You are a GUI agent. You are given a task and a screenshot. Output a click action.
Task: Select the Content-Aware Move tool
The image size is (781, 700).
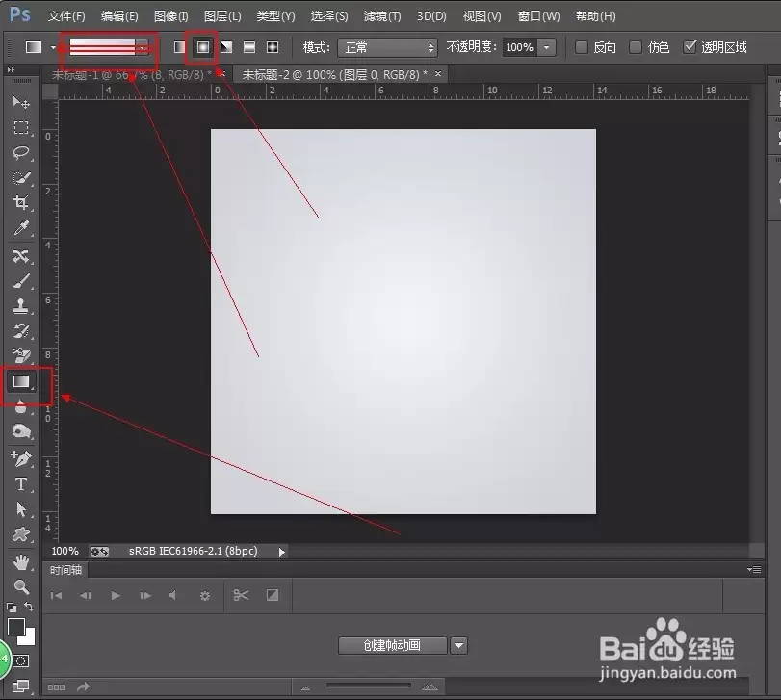21,256
